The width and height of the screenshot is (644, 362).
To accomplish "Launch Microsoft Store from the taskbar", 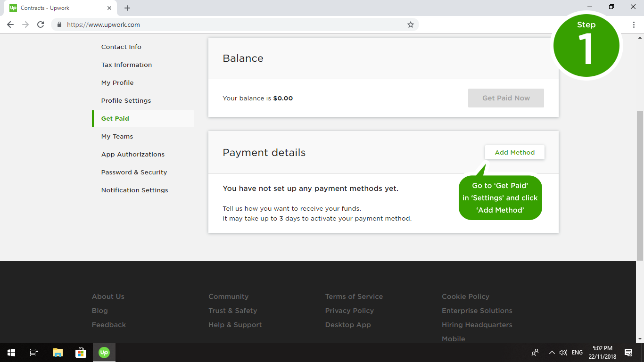I will pos(81,352).
